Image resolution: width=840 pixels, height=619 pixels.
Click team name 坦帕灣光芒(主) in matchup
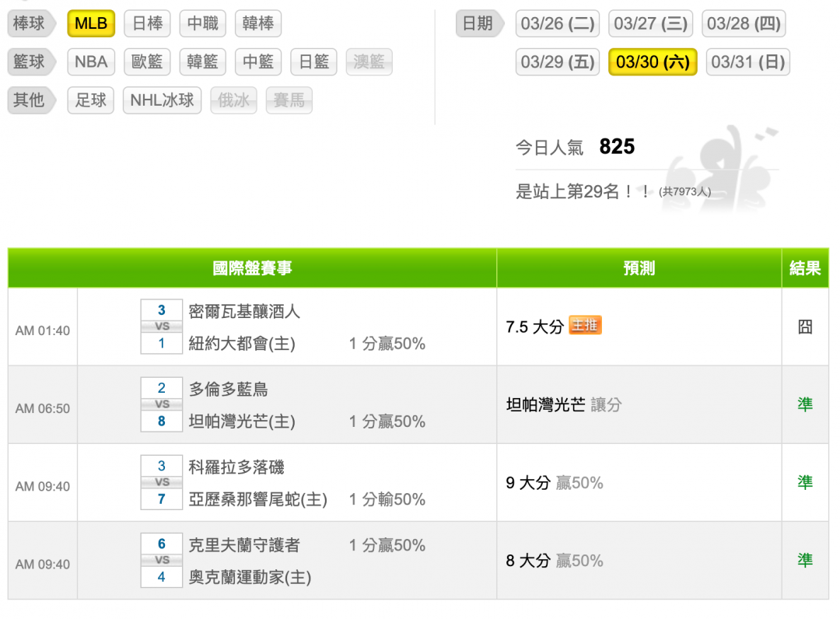click(242, 421)
